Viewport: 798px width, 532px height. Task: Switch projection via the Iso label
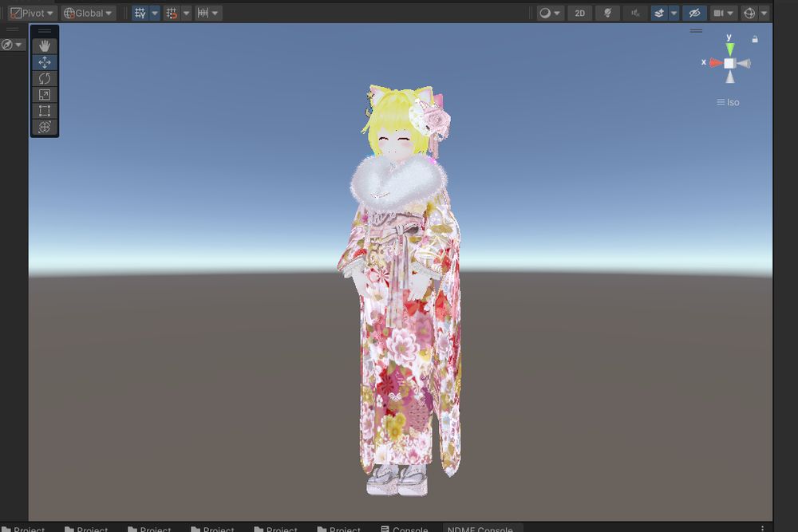point(728,102)
